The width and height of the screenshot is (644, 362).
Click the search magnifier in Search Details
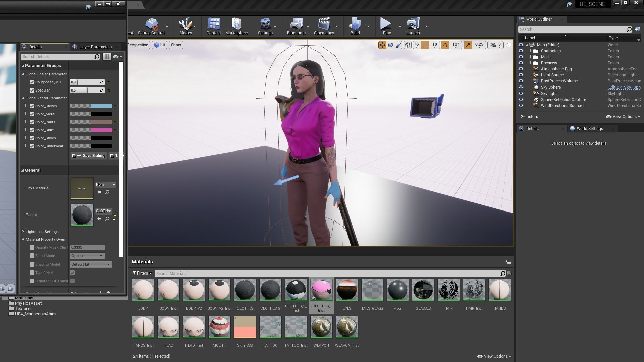97,57
